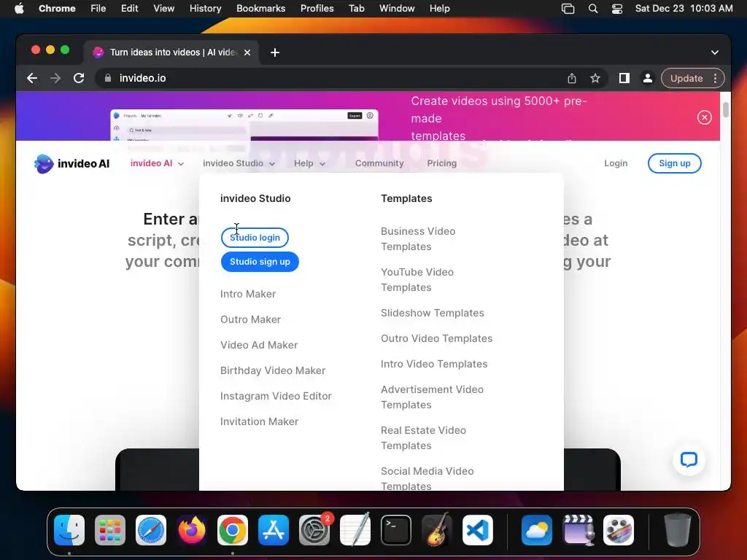Open Chrome History menu
Screen dimensions: 747x560
[205, 9]
